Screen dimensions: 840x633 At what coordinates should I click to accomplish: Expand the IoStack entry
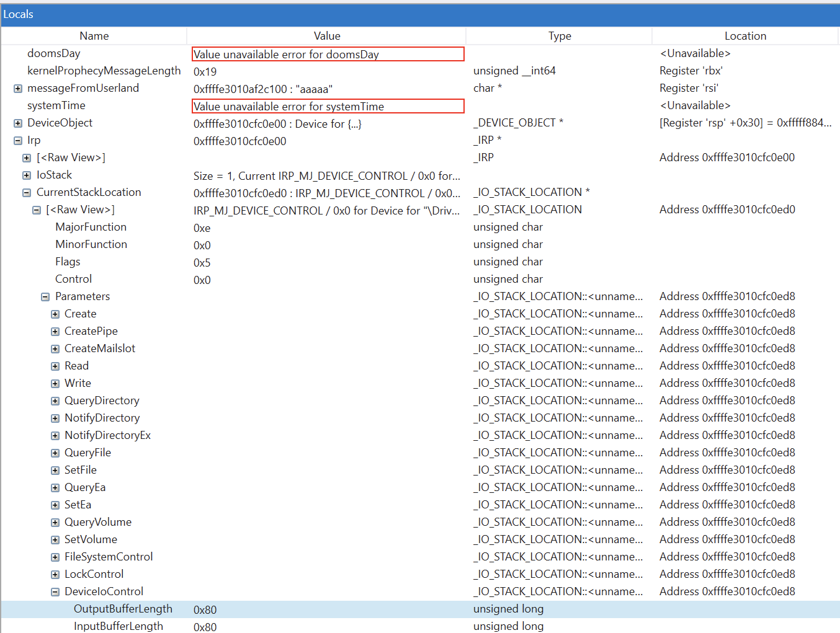27,175
